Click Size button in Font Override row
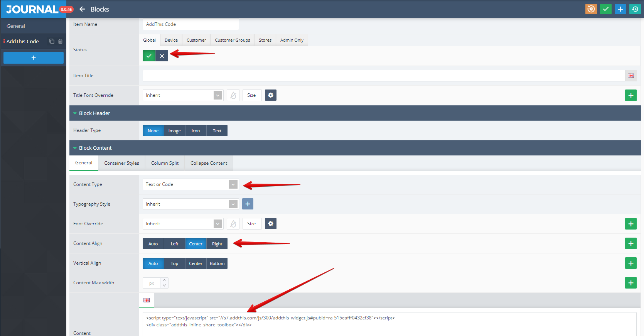Viewport: 644px width, 336px height. 252,224
